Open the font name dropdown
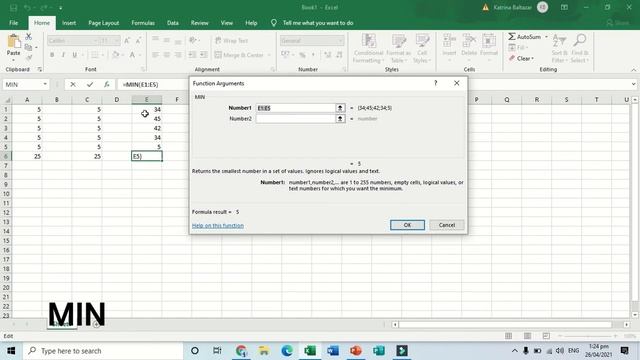Image resolution: width=640 pixels, height=360 pixels. (x=95, y=40)
